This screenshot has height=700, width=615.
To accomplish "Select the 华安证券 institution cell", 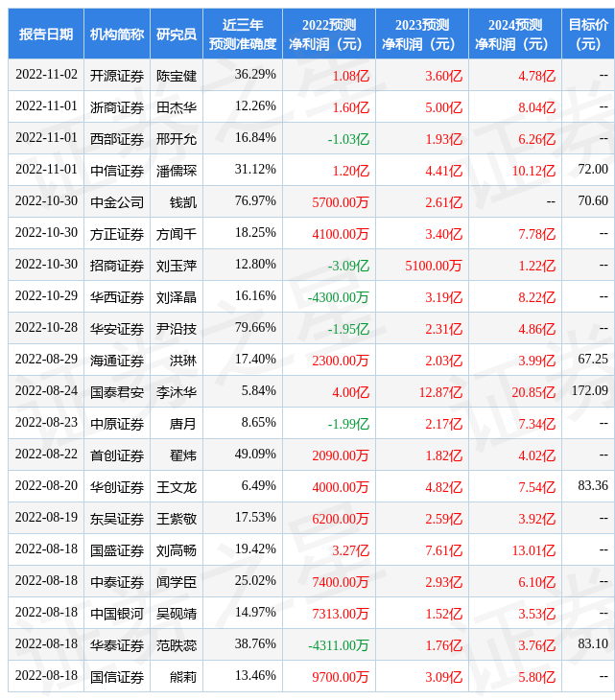I will pyautogui.click(x=117, y=329).
